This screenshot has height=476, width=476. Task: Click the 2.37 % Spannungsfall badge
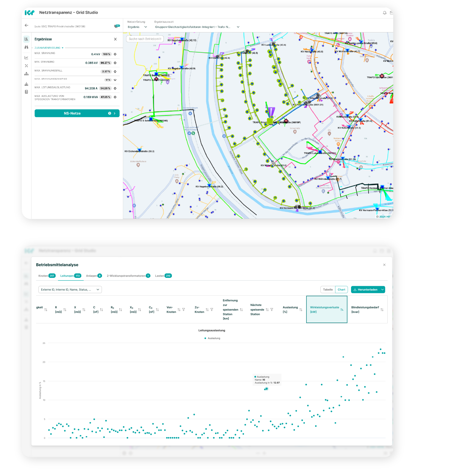(x=106, y=71)
